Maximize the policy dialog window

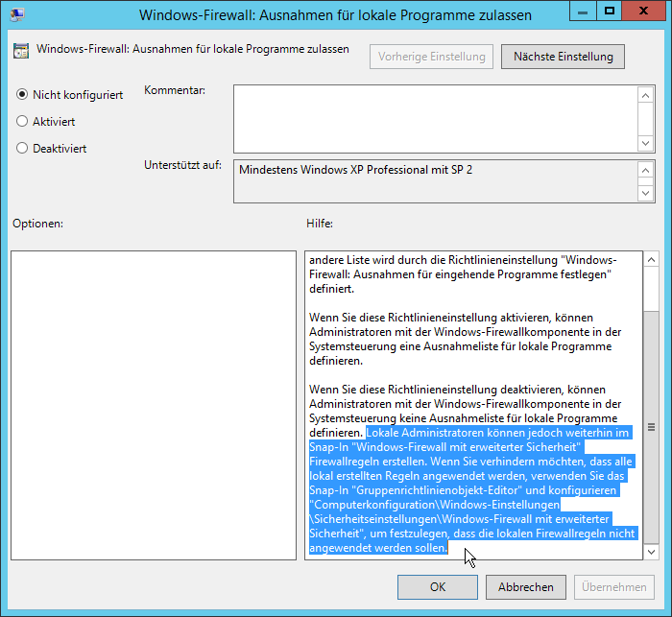(x=609, y=12)
